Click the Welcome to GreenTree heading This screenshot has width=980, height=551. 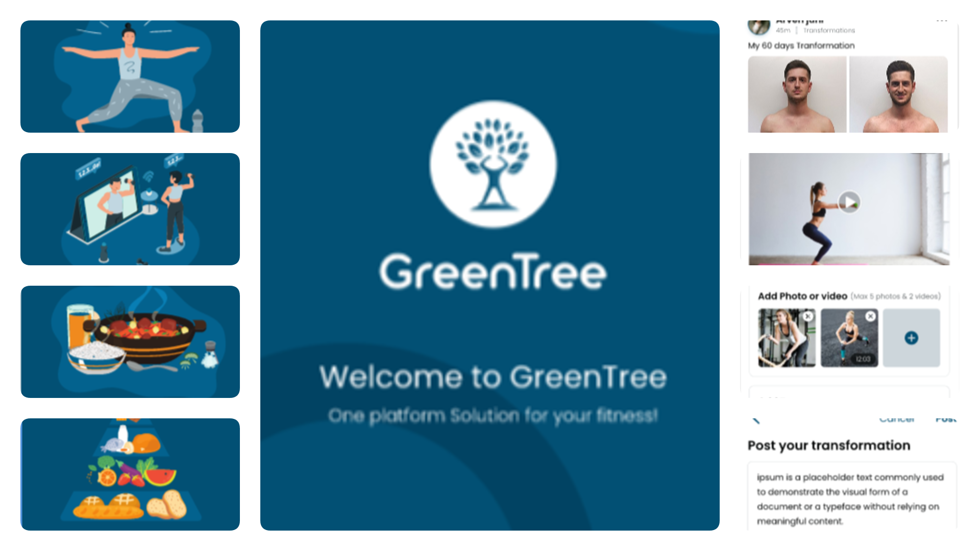point(493,377)
